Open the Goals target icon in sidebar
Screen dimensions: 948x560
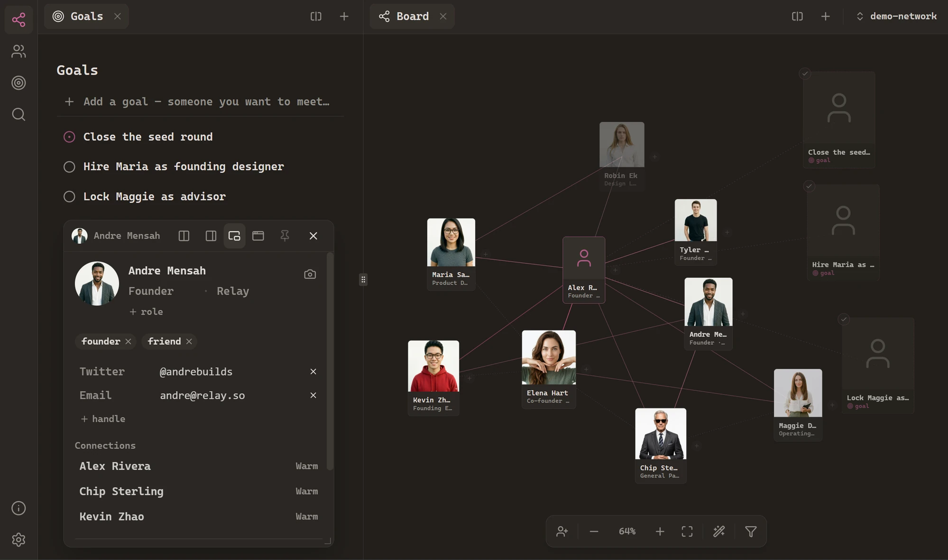pos(18,83)
